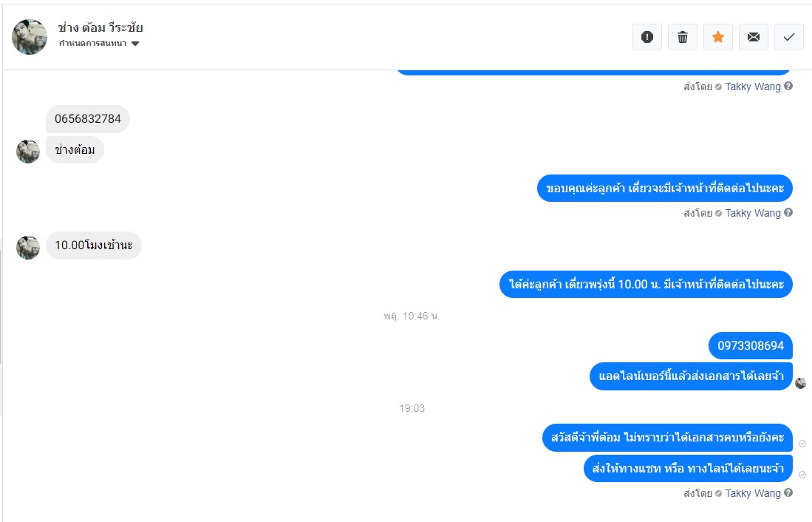This screenshot has width=812, height=522.
Task: Delete conversation with trash icon
Action: point(683,37)
